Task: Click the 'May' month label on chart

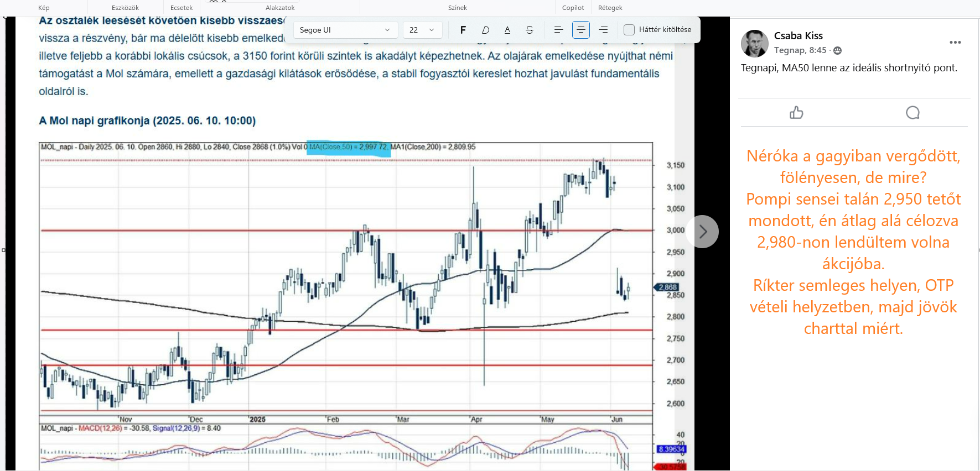Action: point(548,420)
